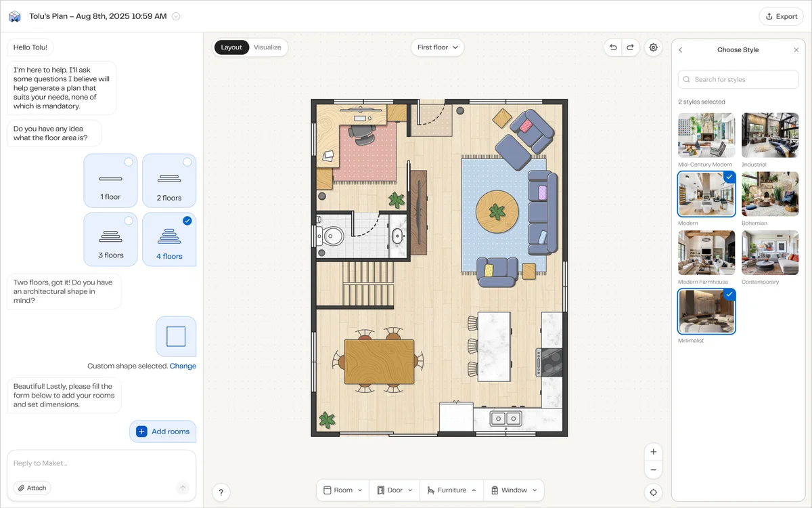Click the Change link under custom shape
Viewport: 812px width, 508px height.
point(184,366)
